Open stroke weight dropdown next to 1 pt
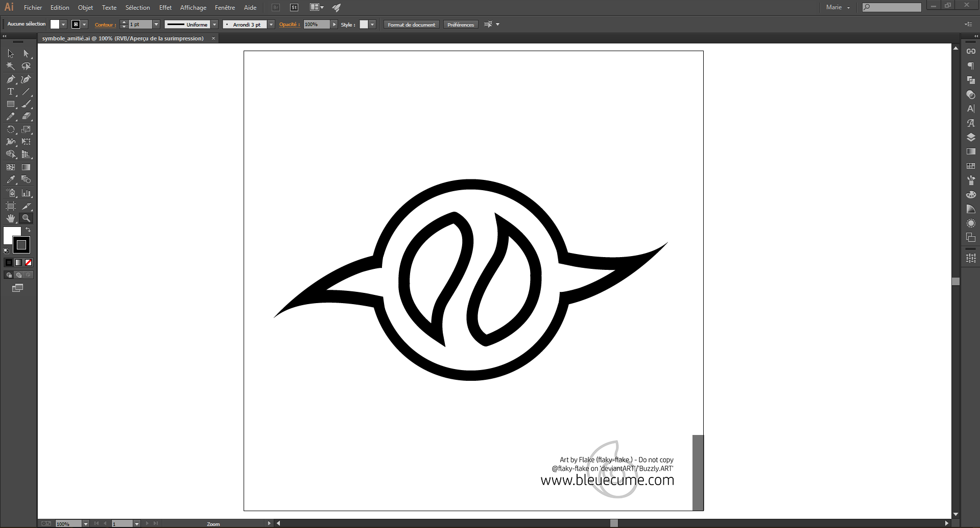Viewport: 980px width, 528px height. (156, 25)
